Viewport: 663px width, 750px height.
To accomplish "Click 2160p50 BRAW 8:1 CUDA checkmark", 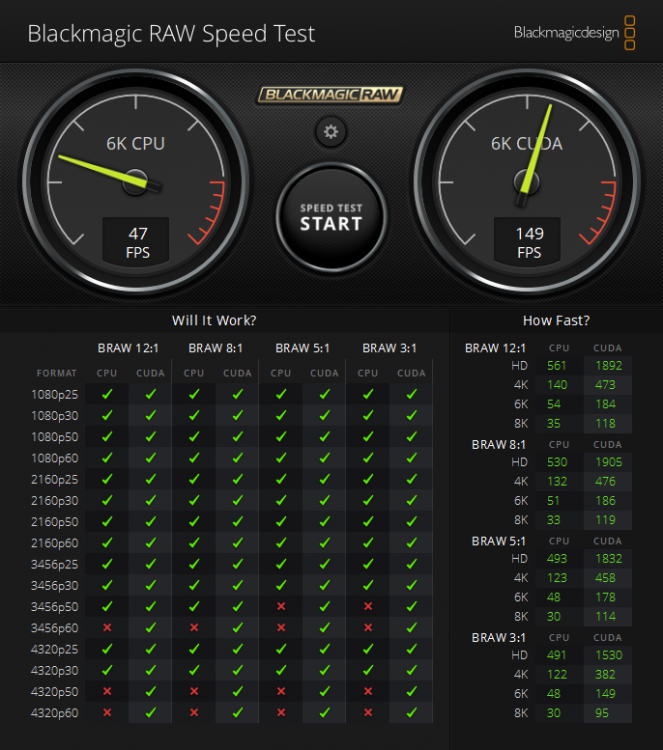I will click(x=237, y=521).
